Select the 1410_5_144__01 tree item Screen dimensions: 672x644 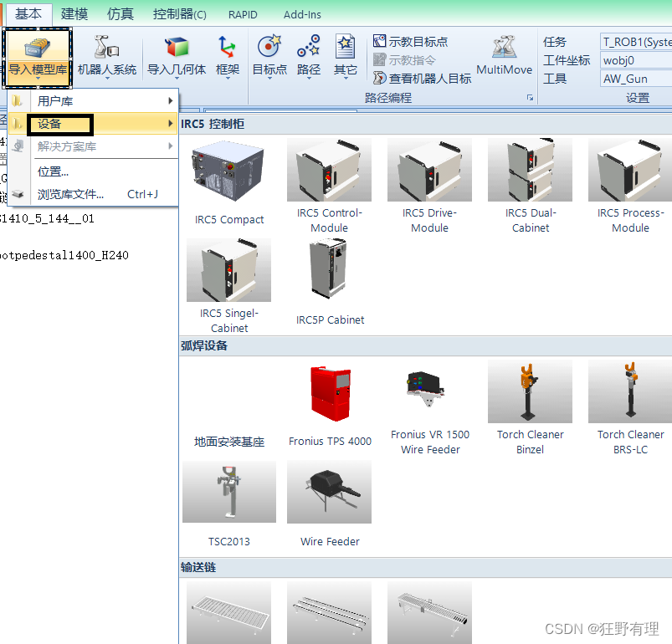[47, 219]
